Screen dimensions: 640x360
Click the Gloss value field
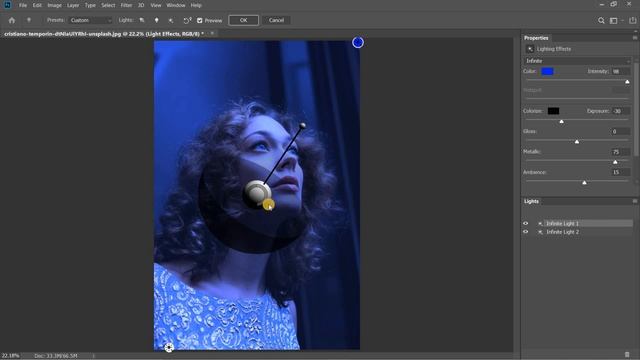point(620,131)
